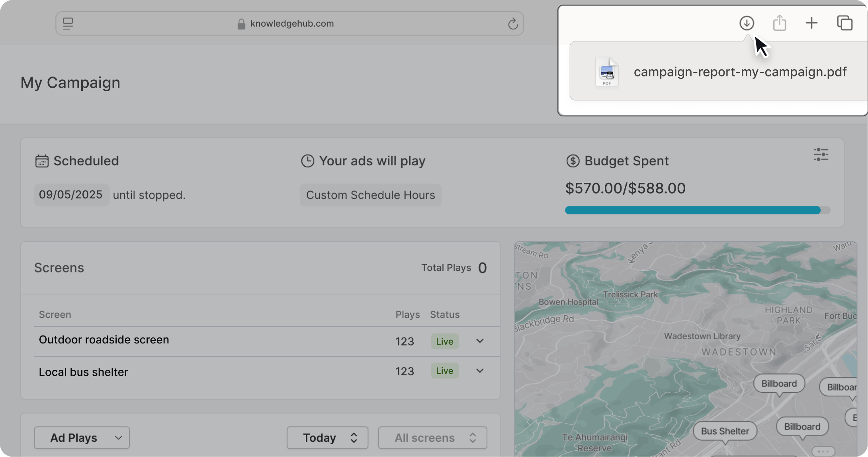This screenshot has width=868, height=457.
Task: Click the budget spent progress bar
Action: coord(697,210)
